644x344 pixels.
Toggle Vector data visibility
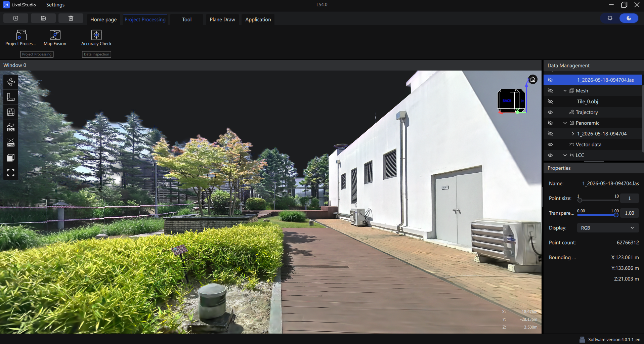coord(550,144)
